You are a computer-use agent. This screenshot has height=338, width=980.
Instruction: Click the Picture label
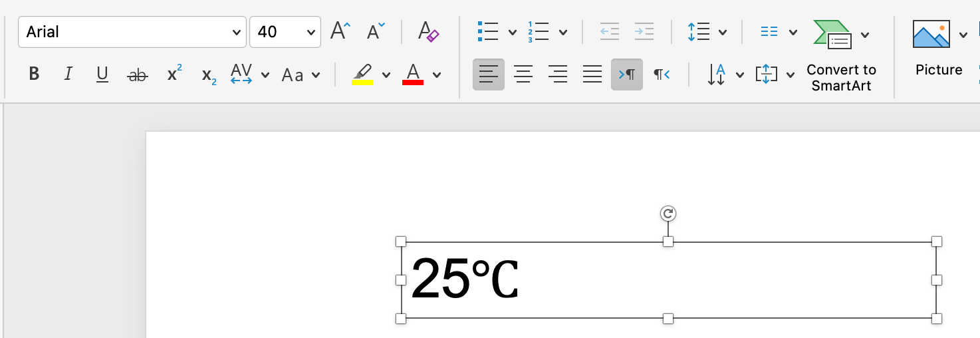939,70
